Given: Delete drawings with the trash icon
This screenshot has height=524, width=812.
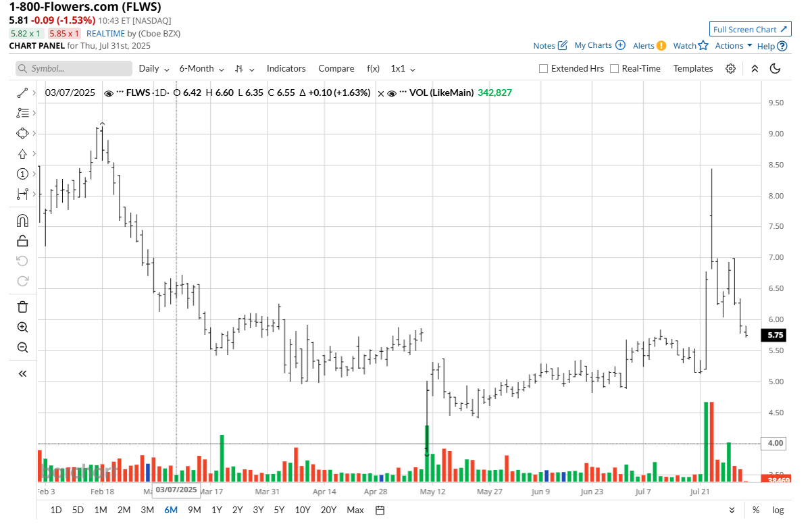Looking at the screenshot, I should pyautogui.click(x=22, y=307).
